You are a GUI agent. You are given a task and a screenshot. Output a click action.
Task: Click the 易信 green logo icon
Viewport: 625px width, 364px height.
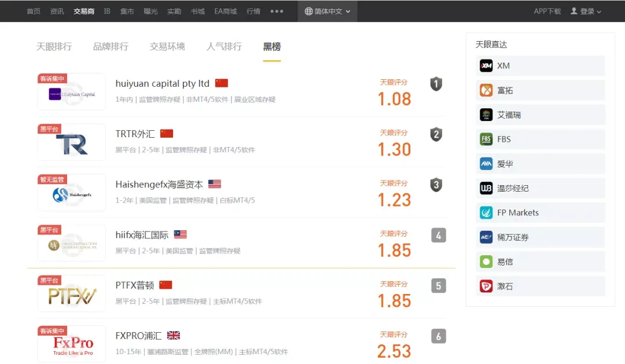pyautogui.click(x=486, y=262)
